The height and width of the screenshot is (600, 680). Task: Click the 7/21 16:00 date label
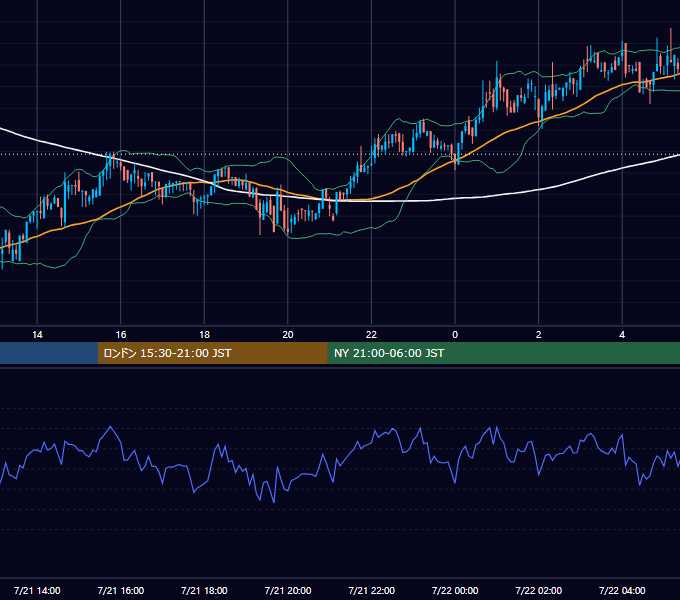[x=121, y=590]
